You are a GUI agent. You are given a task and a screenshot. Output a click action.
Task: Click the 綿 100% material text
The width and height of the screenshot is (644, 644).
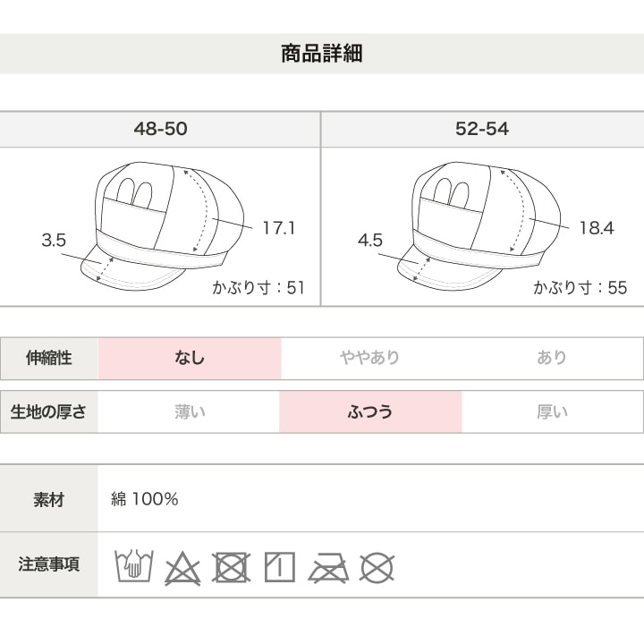click(145, 499)
